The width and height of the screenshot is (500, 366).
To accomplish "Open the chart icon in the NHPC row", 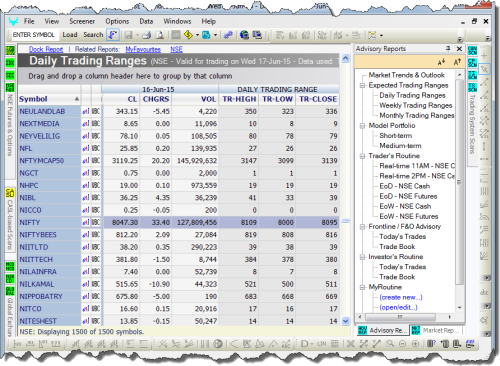I will (86, 185).
